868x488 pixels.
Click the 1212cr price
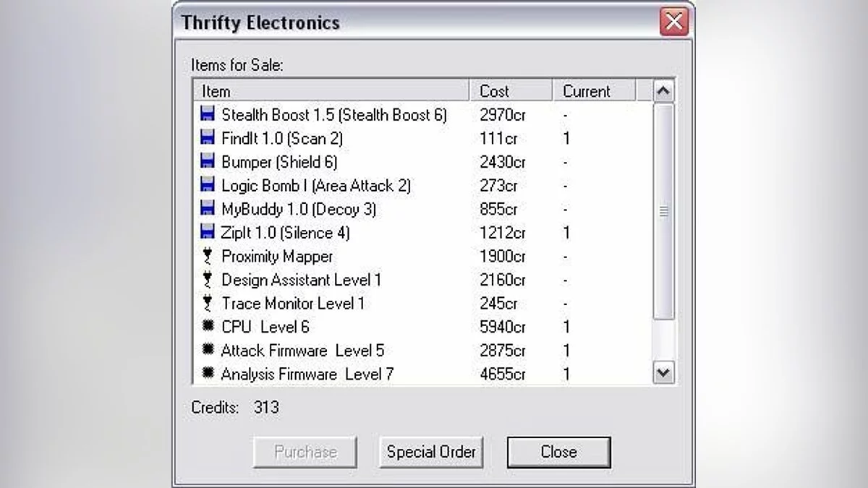(503, 232)
